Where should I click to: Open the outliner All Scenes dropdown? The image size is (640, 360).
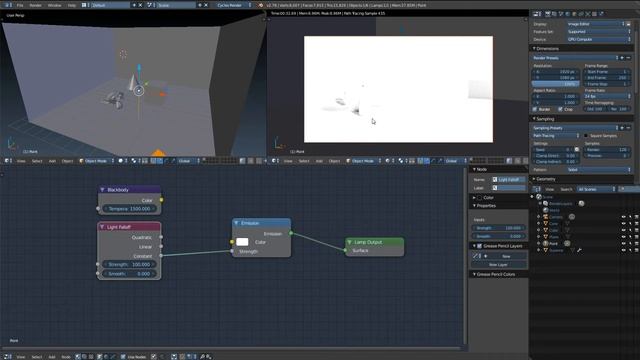point(596,189)
